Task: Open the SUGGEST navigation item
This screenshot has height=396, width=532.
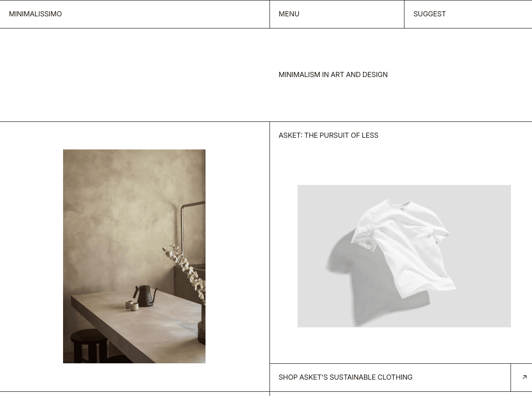Action: [x=430, y=14]
